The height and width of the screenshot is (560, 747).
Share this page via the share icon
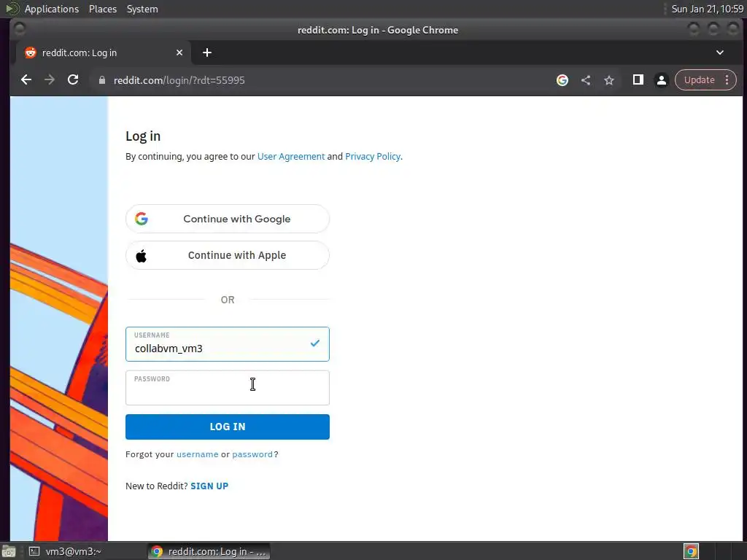586,80
